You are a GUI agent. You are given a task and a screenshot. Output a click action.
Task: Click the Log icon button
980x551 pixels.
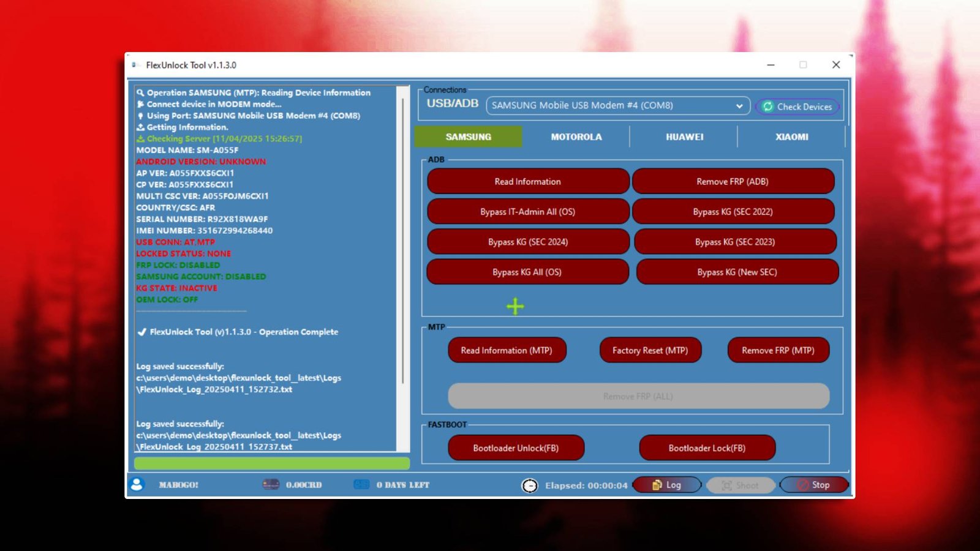click(656, 484)
